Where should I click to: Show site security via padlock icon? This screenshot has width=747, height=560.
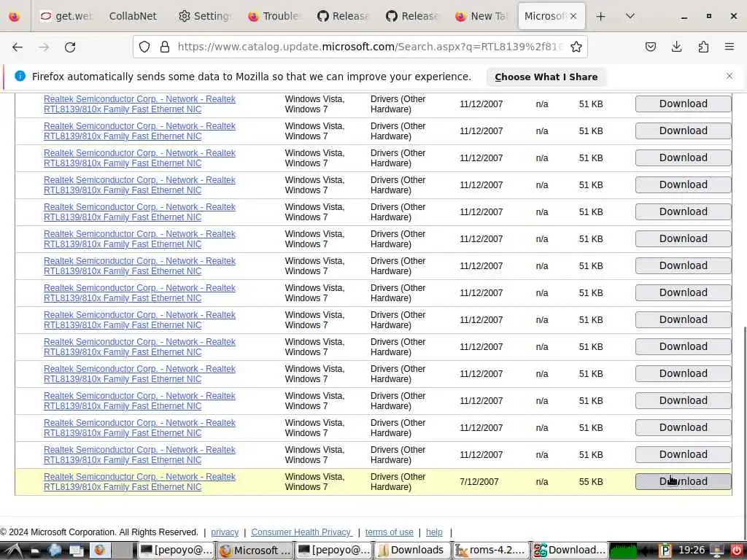click(x=165, y=47)
